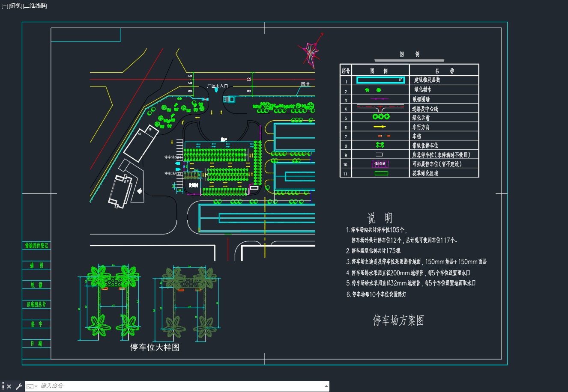
Task: Open the [-] viewport controls menu
Action: click(x=5, y=6)
